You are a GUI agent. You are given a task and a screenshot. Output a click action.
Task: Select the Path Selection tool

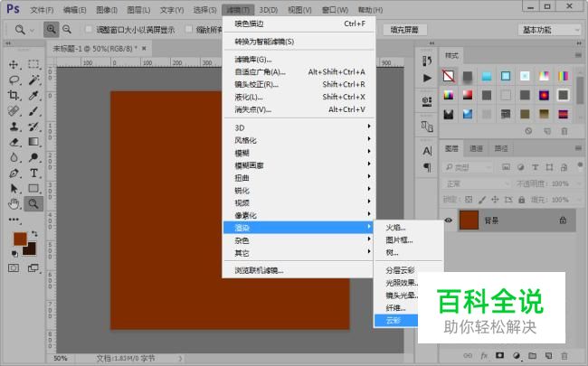(14, 189)
